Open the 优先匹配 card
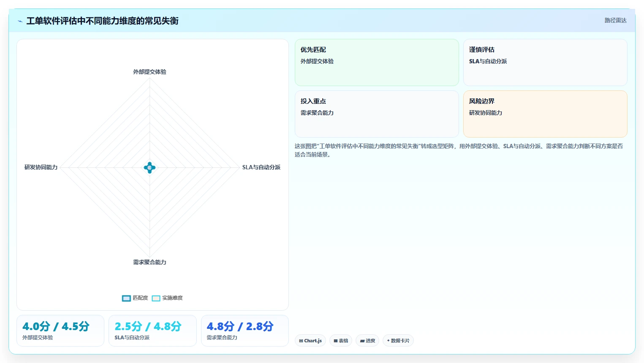644x363 pixels. point(377,62)
